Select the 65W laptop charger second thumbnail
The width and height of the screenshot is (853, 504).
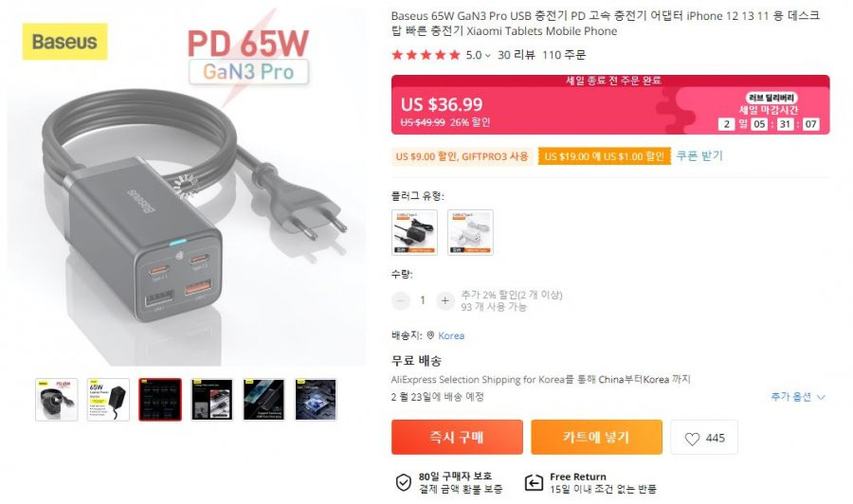pos(108,400)
